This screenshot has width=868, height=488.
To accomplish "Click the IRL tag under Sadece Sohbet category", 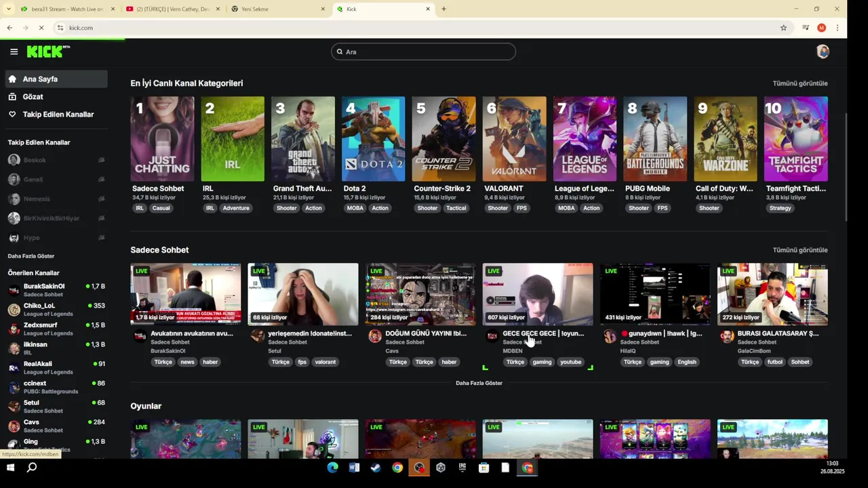I will click(140, 208).
